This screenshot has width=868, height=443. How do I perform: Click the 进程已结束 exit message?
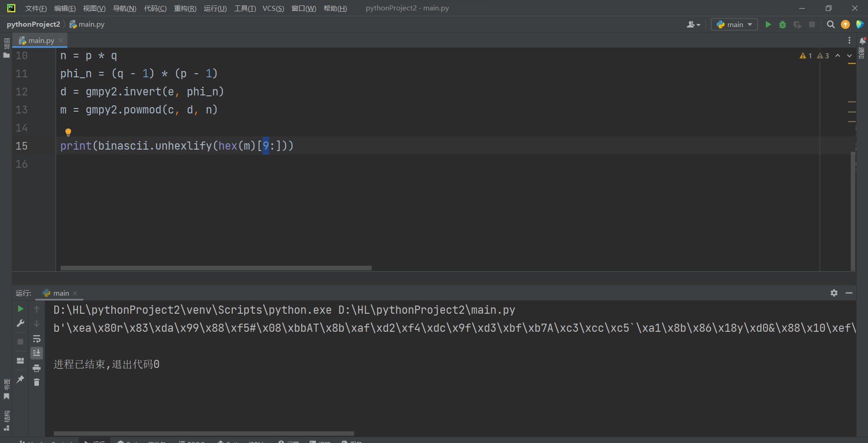[106, 364]
